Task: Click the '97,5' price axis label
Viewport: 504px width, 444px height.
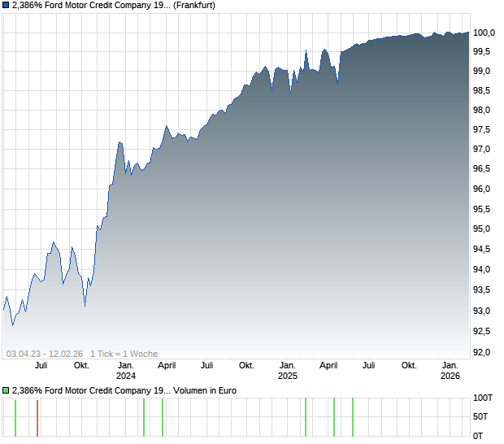Action: pyautogui.click(x=481, y=129)
